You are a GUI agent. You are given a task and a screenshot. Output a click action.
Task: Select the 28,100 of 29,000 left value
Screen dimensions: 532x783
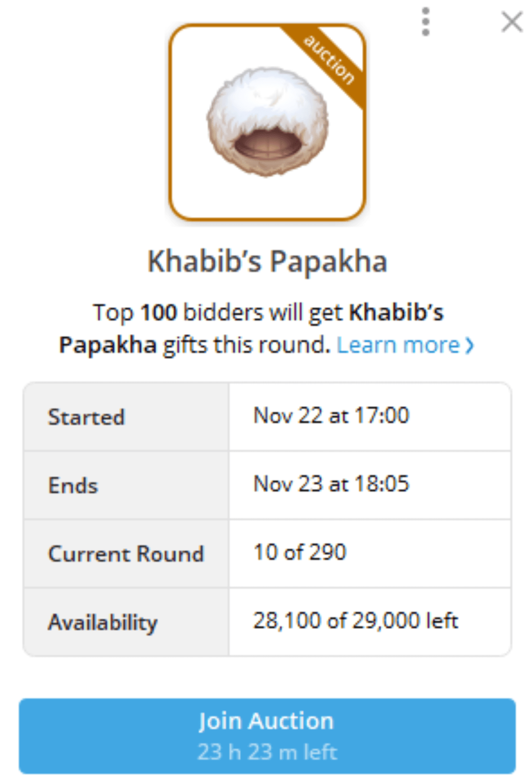356,621
